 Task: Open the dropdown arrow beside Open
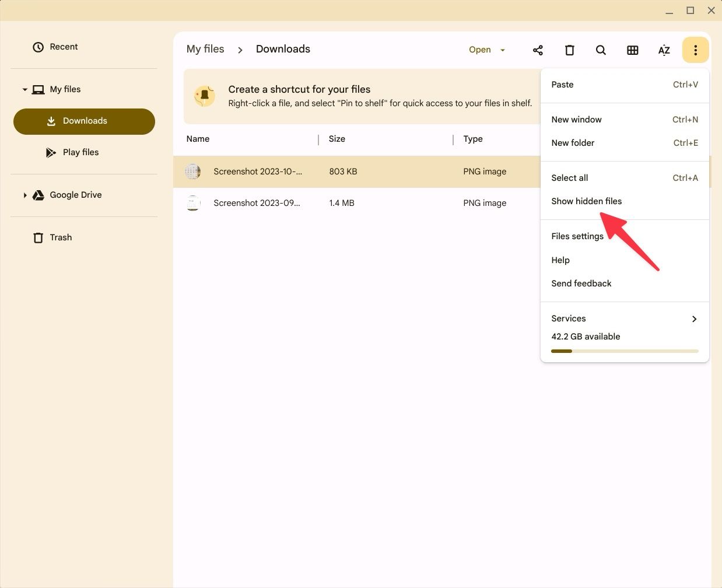point(503,50)
